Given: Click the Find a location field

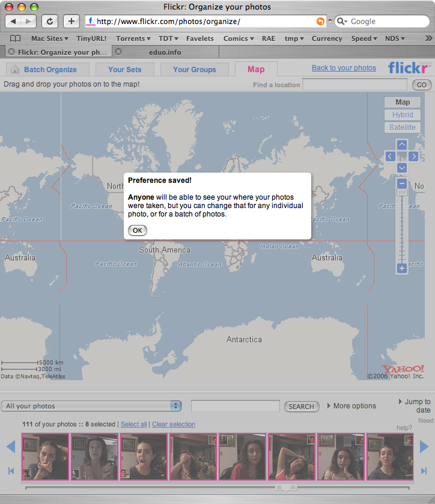Looking at the screenshot, I should (x=354, y=85).
